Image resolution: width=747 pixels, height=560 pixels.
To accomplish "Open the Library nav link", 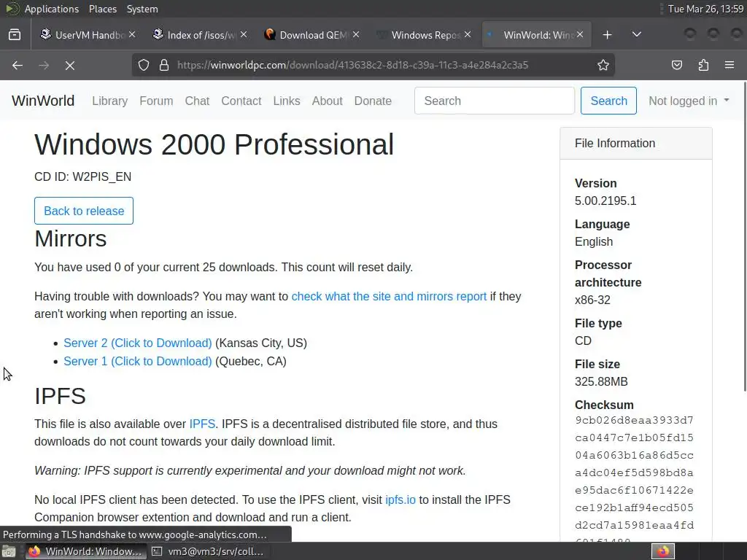I will click(109, 101).
